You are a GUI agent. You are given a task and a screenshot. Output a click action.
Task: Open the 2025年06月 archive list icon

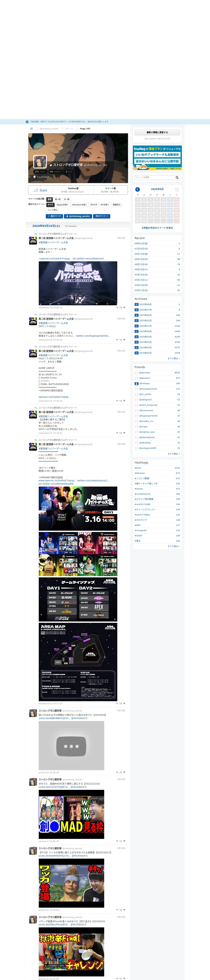click(136, 315)
